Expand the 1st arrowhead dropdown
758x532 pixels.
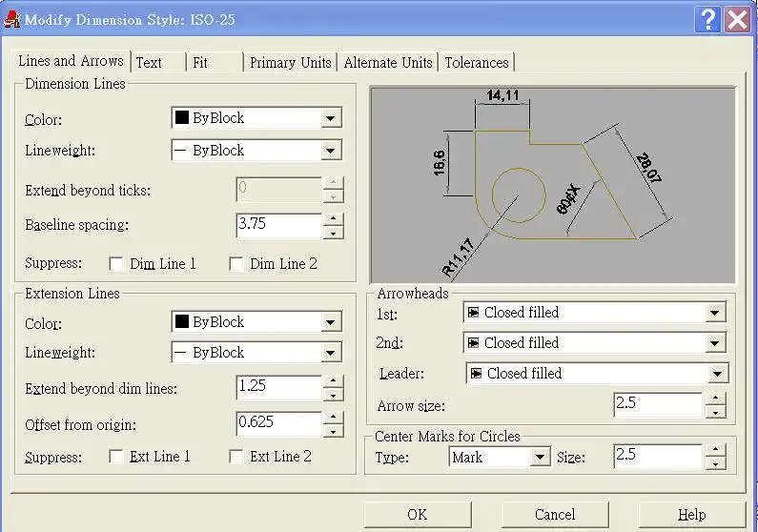(714, 313)
